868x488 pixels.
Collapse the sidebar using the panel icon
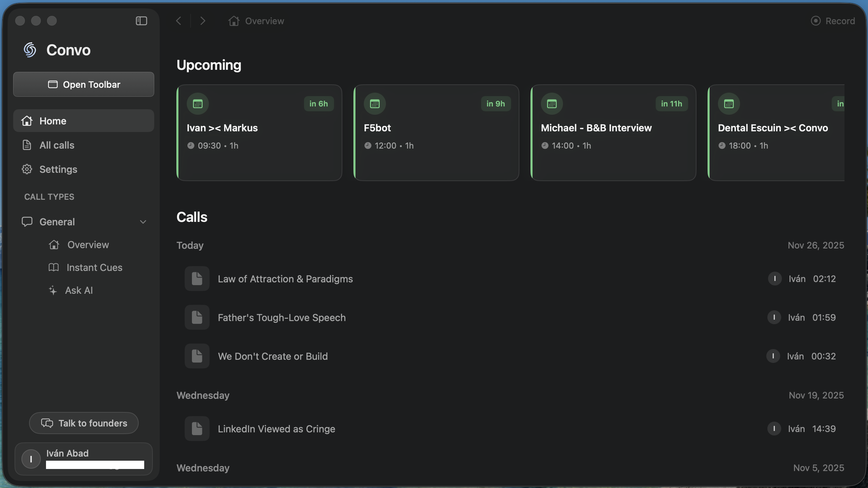tap(141, 21)
